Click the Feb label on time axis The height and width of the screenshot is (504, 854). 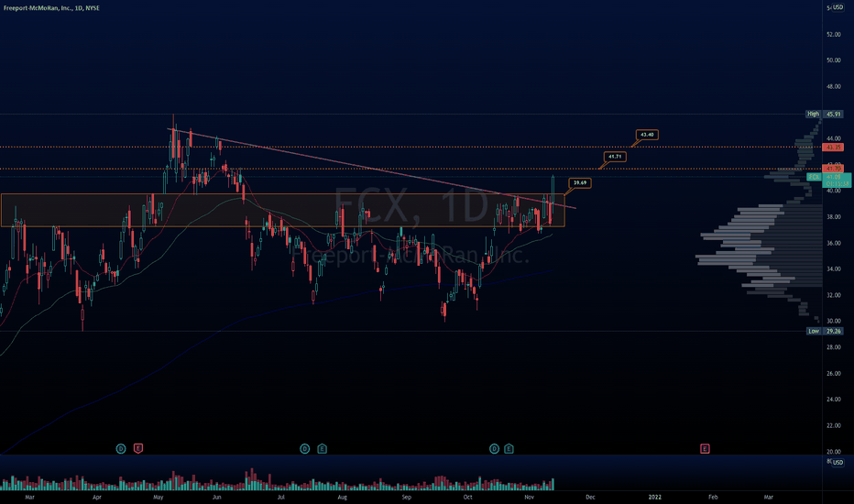(x=713, y=498)
